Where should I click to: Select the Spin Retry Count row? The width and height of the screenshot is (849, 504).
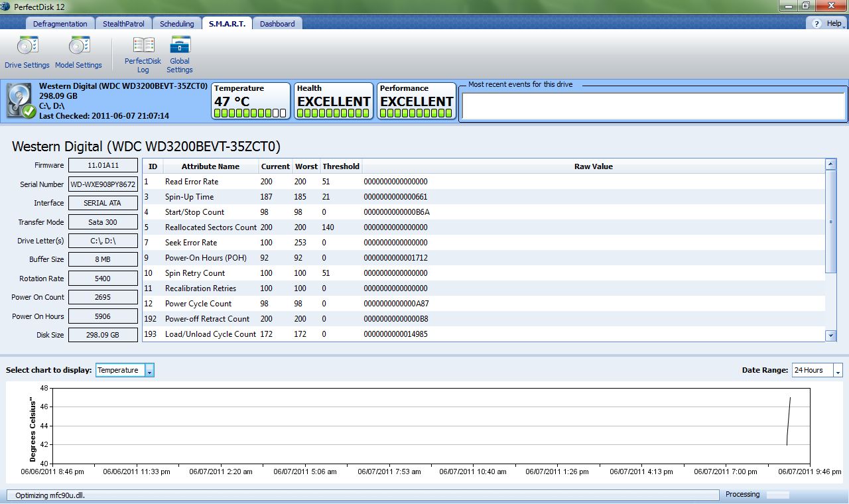tap(484, 273)
